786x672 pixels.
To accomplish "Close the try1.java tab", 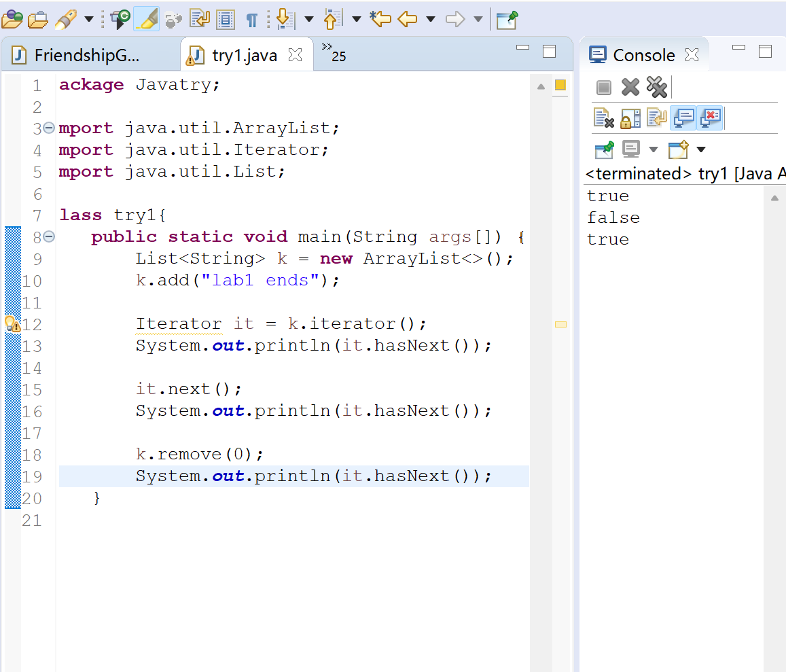I will click(x=296, y=54).
